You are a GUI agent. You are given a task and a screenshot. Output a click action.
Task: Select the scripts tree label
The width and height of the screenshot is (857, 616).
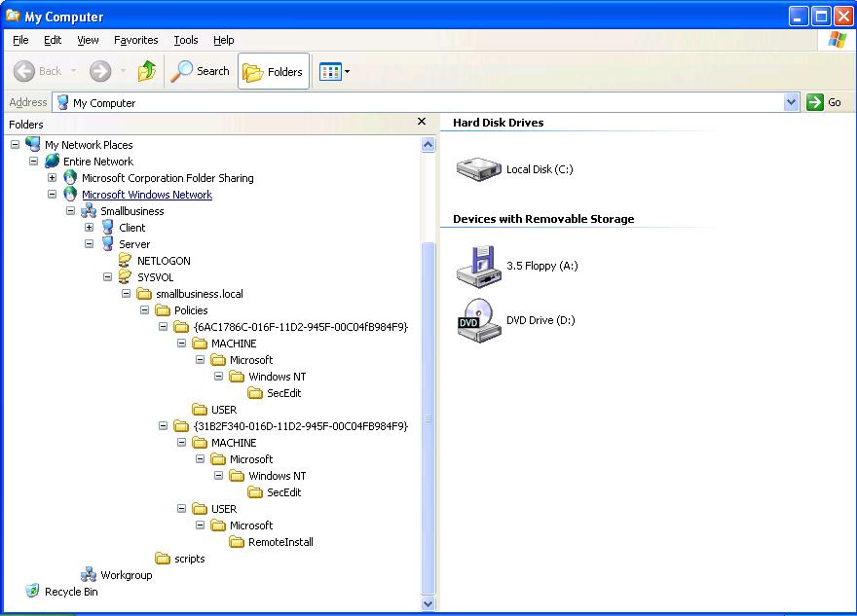tap(190, 559)
